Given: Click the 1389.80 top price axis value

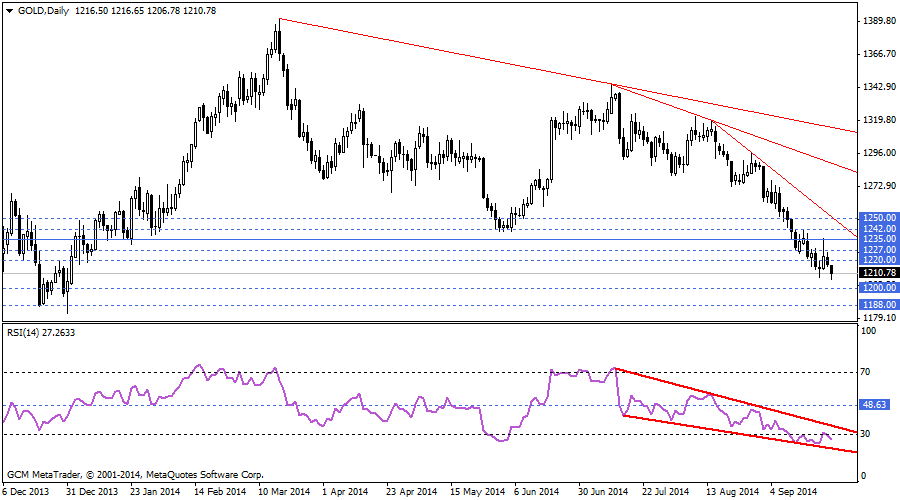Looking at the screenshot, I should pos(877,21).
